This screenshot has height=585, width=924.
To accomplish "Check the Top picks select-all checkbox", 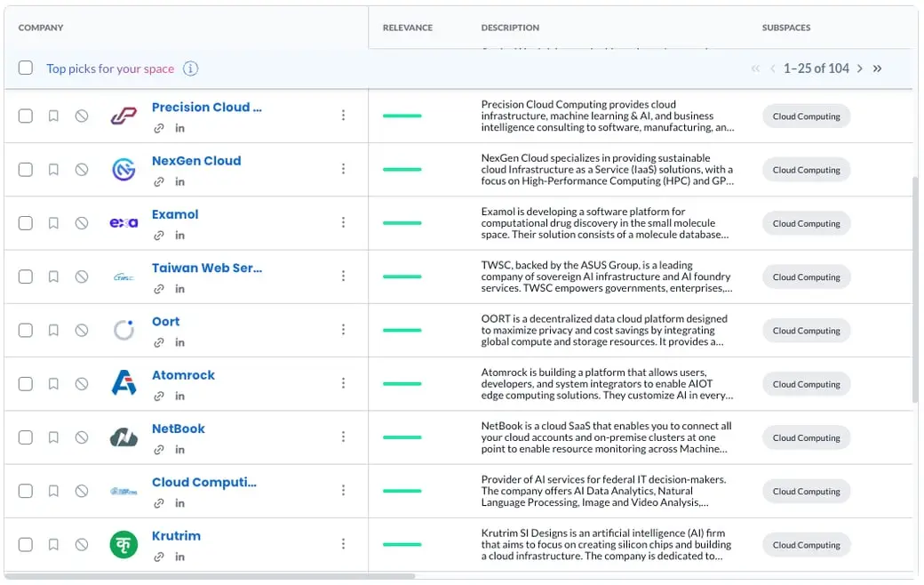I will coord(26,68).
